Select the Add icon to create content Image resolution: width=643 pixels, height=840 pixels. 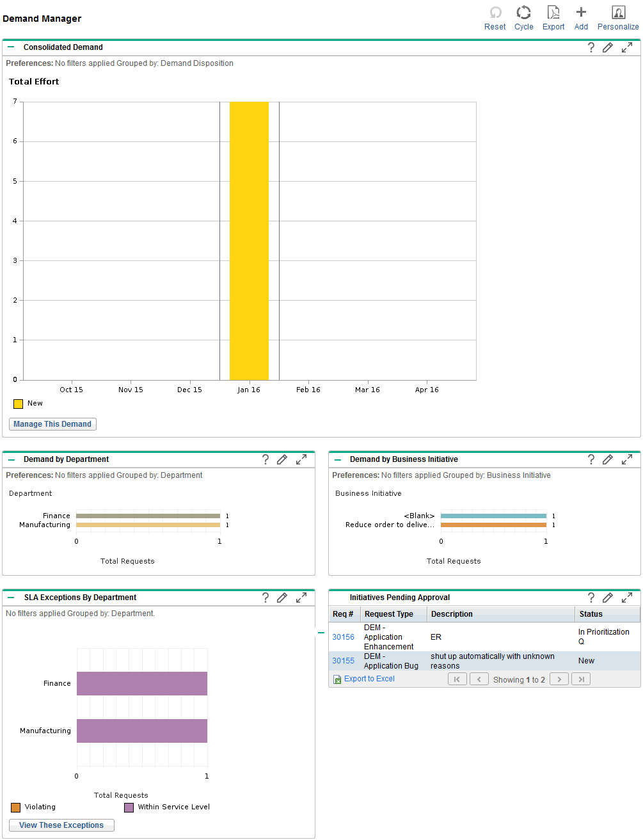point(580,17)
